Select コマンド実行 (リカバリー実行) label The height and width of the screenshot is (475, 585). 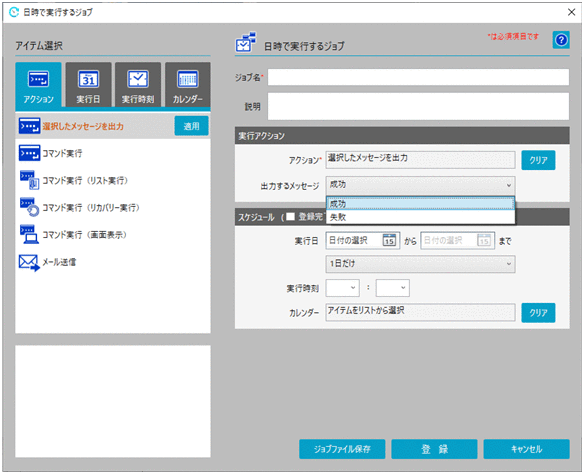pyautogui.click(x=91, y=208)
